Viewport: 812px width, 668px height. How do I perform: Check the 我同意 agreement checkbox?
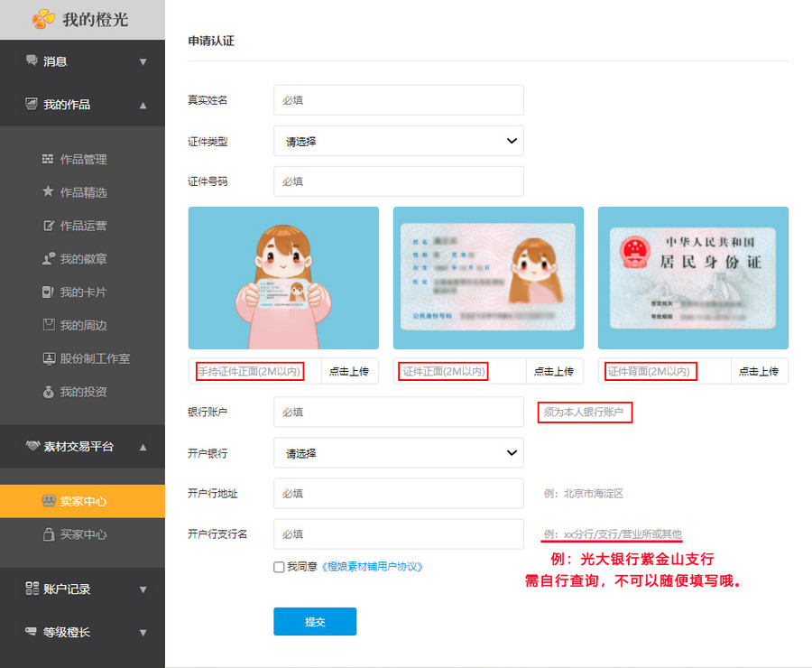pos(279,567)
